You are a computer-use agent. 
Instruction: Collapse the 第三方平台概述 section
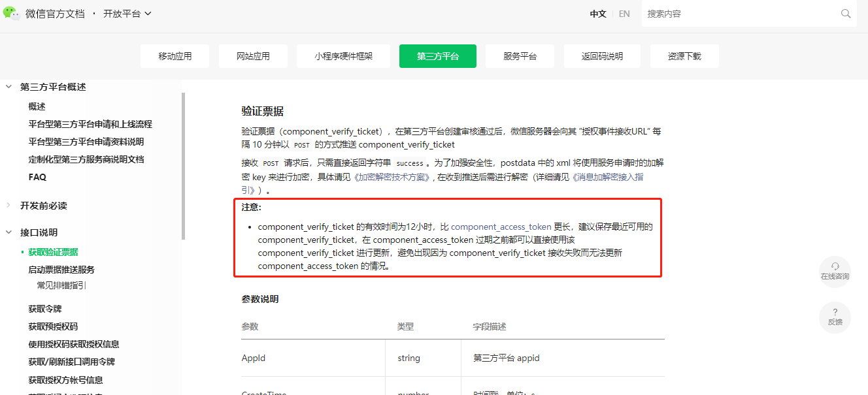(x=8, y=87)
